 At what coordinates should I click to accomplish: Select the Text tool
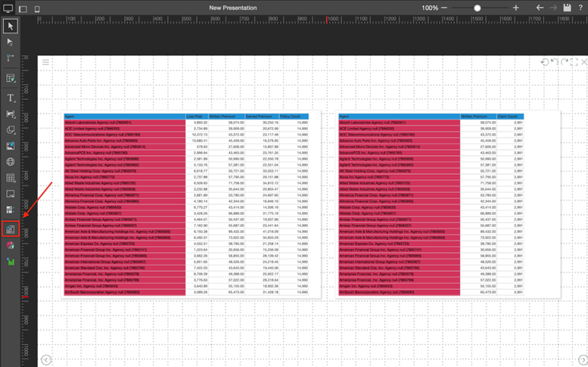pyautogui.click(x=11, y=98)
